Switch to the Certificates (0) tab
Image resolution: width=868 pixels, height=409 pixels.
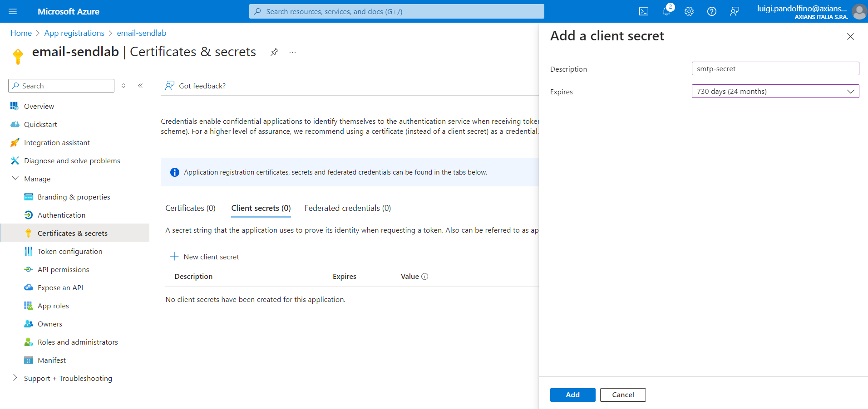(190, 208)
